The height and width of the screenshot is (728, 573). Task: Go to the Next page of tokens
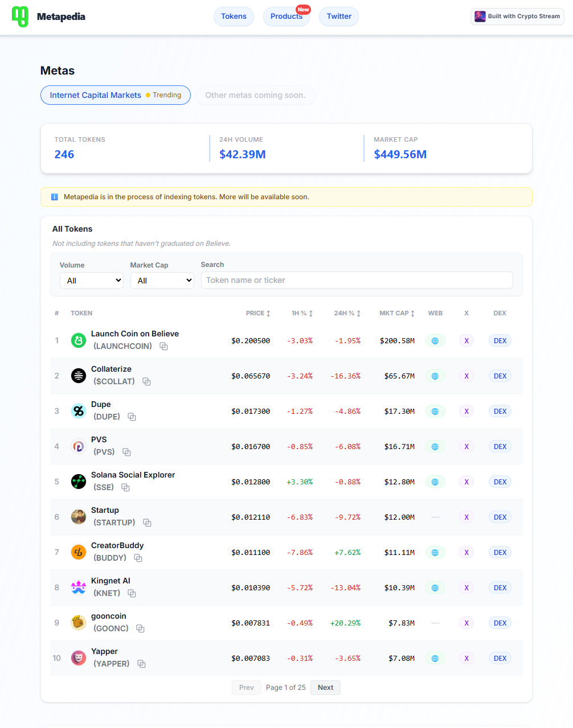pyautogui.click(x=325, y=688)
